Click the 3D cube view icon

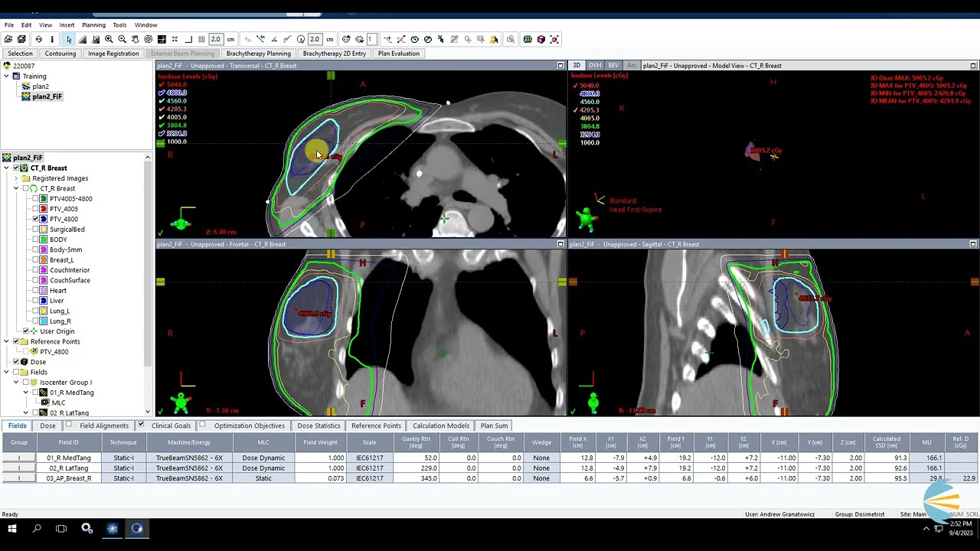[541, 39]
